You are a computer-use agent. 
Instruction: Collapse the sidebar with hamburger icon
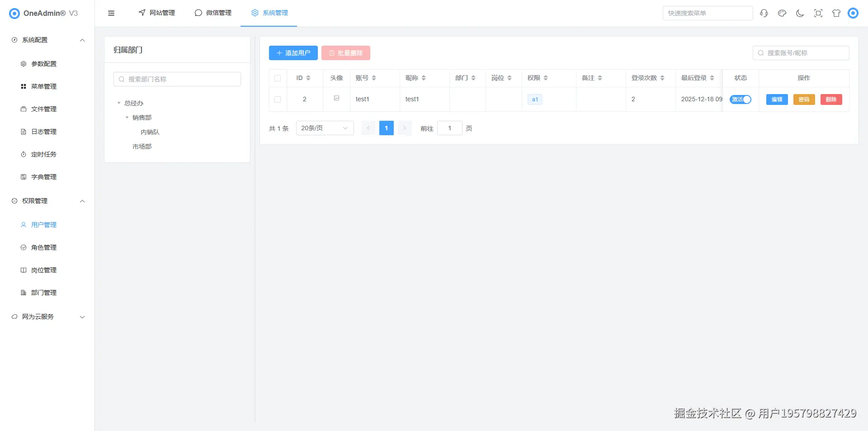(111, 13)
